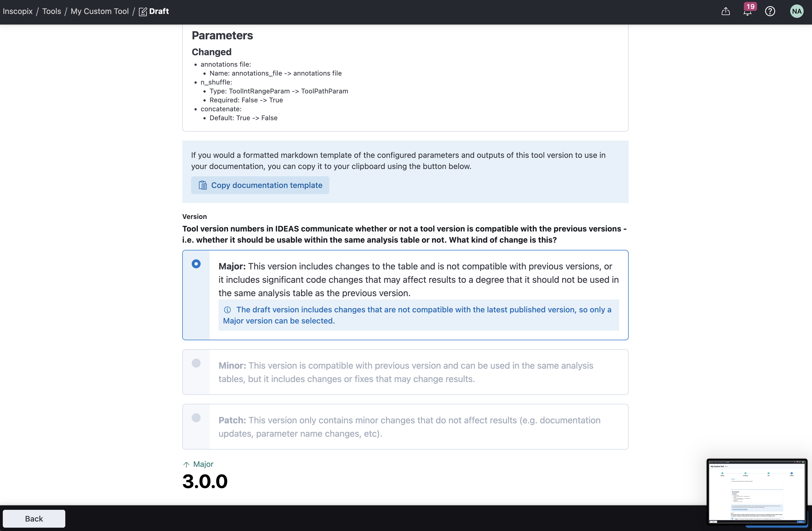Click the up arrow beside Major label

click(x=186, y=465)
